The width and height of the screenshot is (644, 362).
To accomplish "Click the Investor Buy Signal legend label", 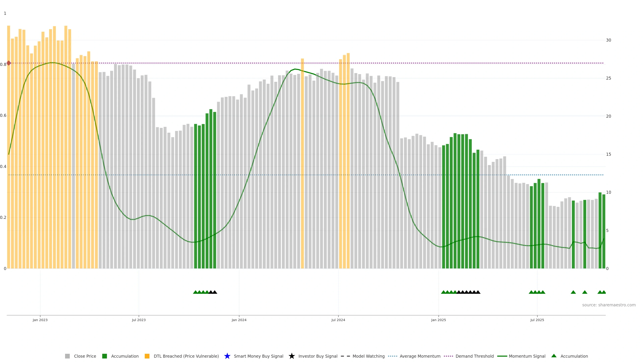I will [x=318, y=356].
